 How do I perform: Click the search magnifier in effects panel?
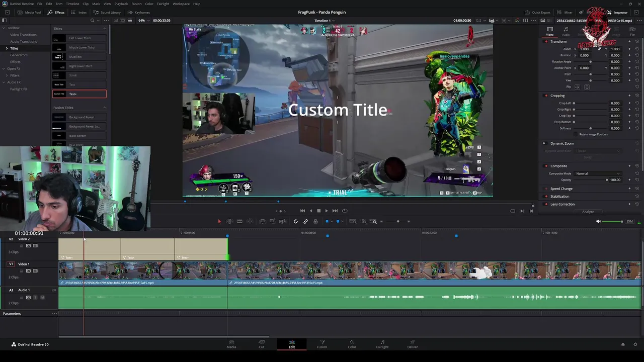tap(92, 21)
